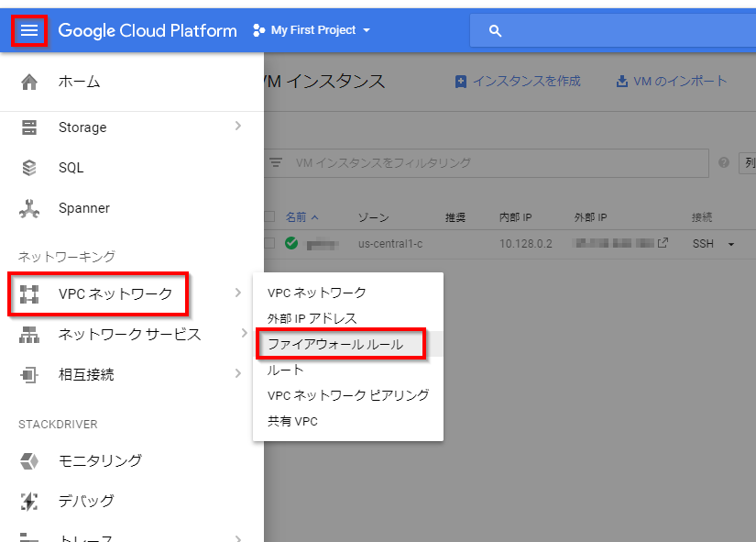Viewport: 756px width, 542px height.
Task: Open external IP link icon
Action: (x=663, y=243)
